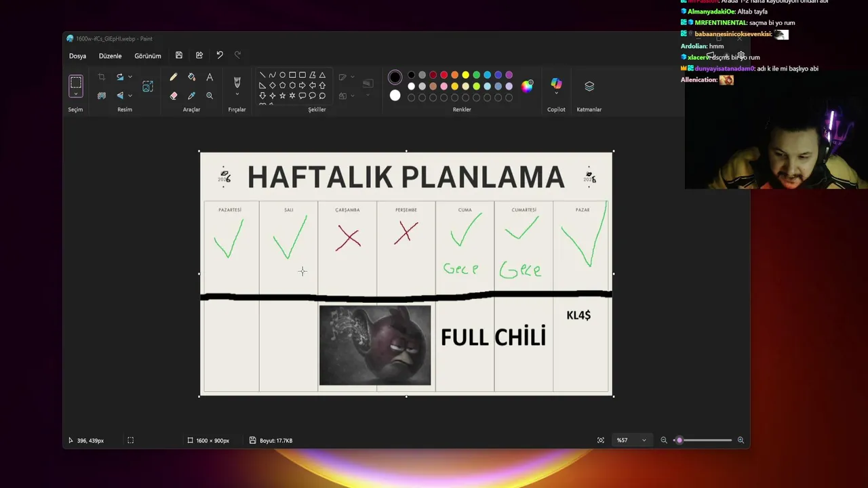
Task: Click the Redo arrow
Action: [237, 55]
